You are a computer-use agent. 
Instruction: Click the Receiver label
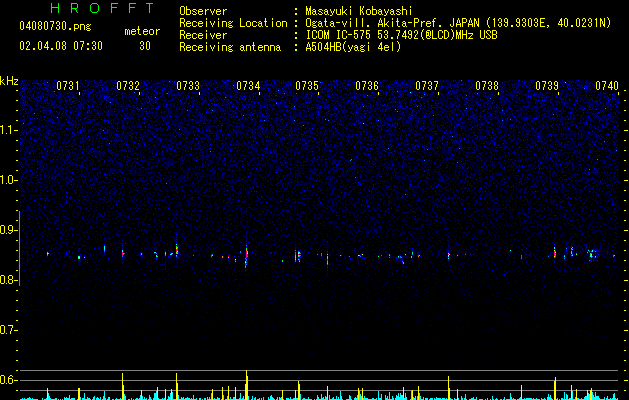203,35
